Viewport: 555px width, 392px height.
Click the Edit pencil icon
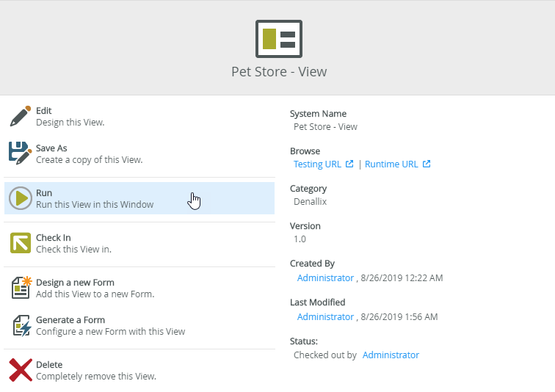(x=21, y=116)
